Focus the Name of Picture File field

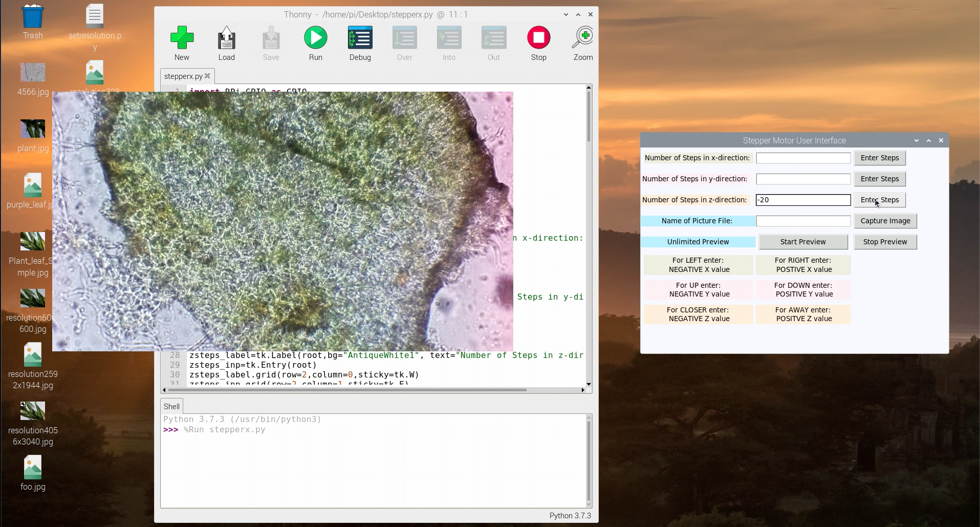803,221
